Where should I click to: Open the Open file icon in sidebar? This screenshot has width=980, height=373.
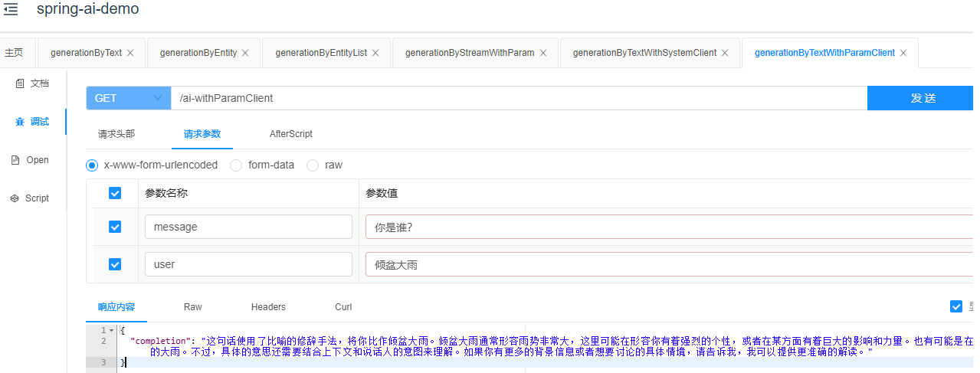(15, 160)
